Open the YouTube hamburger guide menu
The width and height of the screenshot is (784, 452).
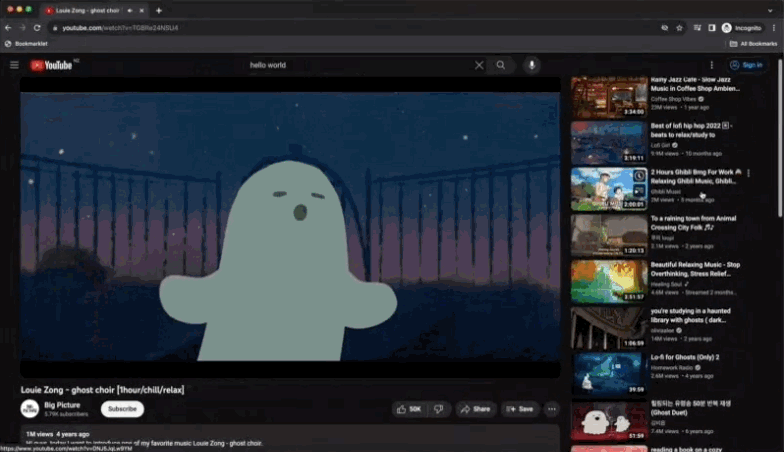[14, 65]
